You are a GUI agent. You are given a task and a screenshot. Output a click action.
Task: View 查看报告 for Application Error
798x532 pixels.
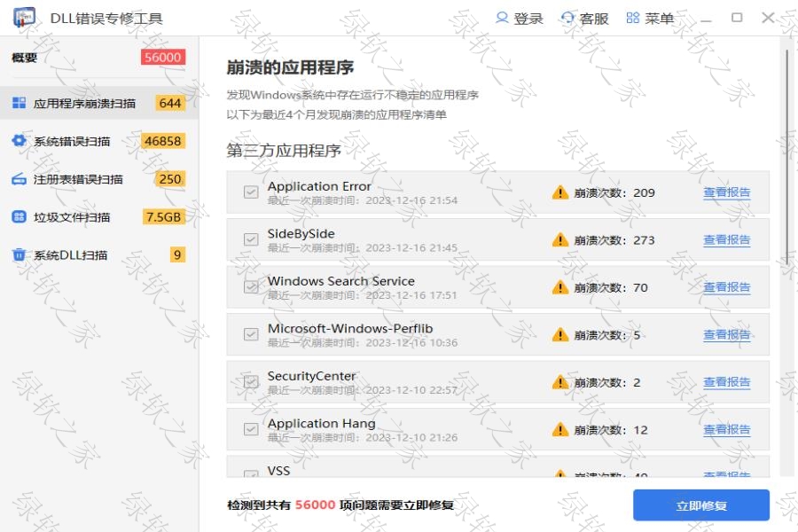point(726,192)
